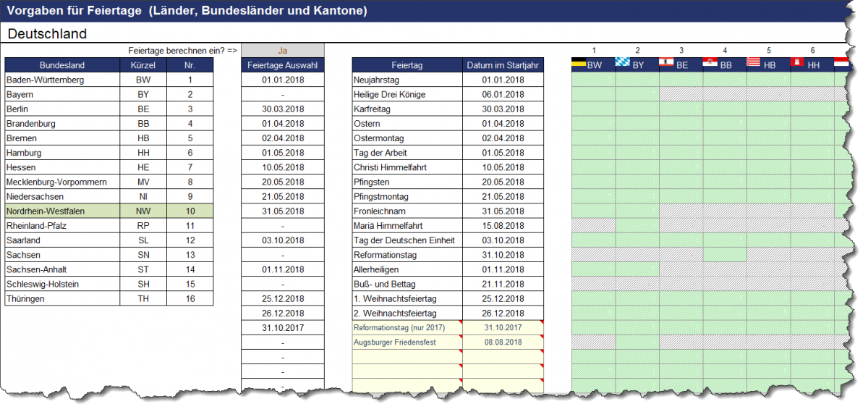Click the 'TH' abbreviation in Kürzel column
868x412 pixels.
pos(143,298)
